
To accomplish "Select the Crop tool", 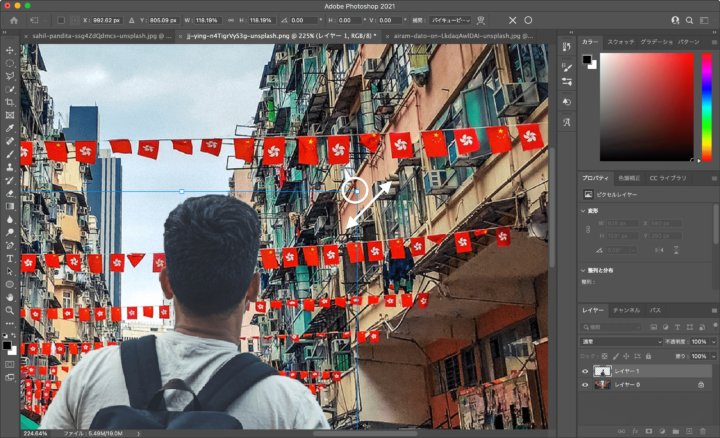I will pyautogui.click(x=10, y=102).
